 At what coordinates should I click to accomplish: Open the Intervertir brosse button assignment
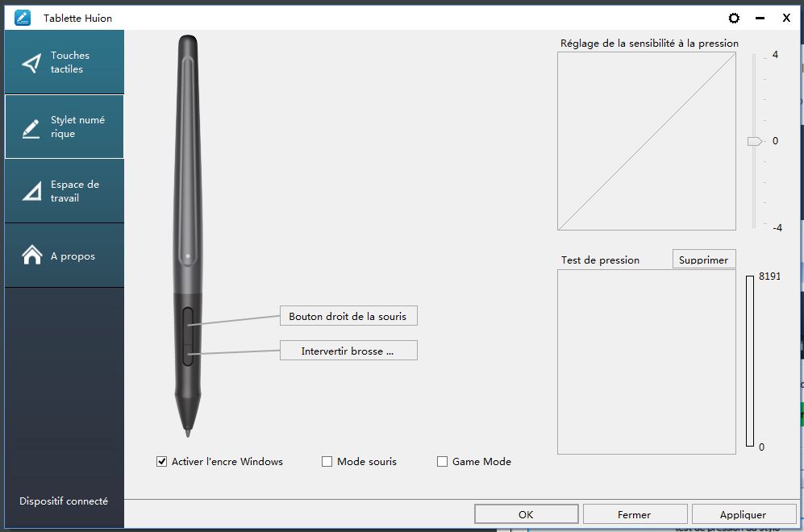tap(348, 351)
